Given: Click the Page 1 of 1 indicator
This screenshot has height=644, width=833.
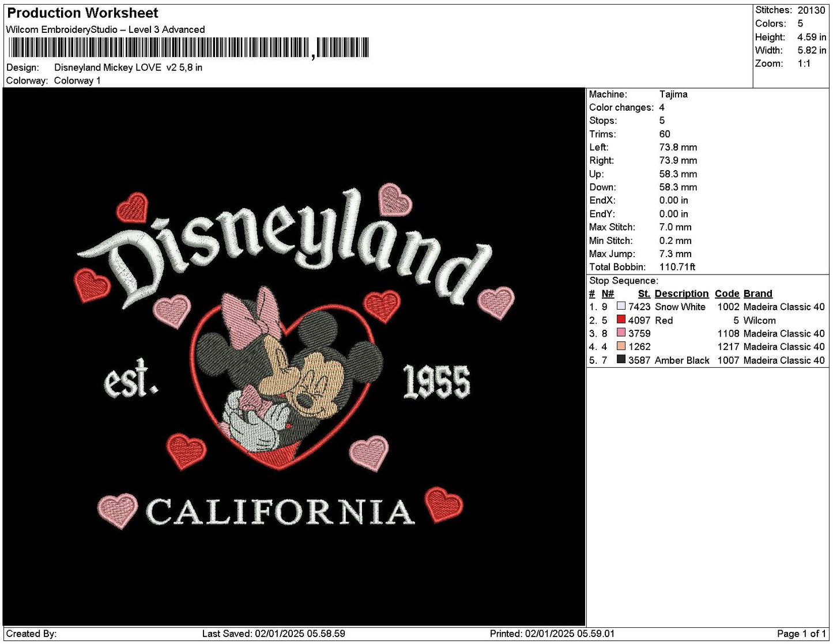Looking at the screenshot, I should [801, 634].
